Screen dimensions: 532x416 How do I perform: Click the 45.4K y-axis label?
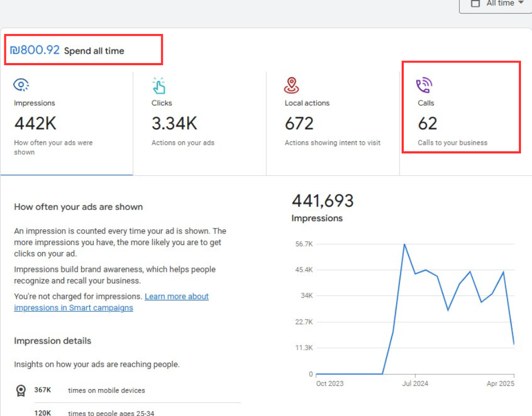pyautogui.click(x=304, y=270)
